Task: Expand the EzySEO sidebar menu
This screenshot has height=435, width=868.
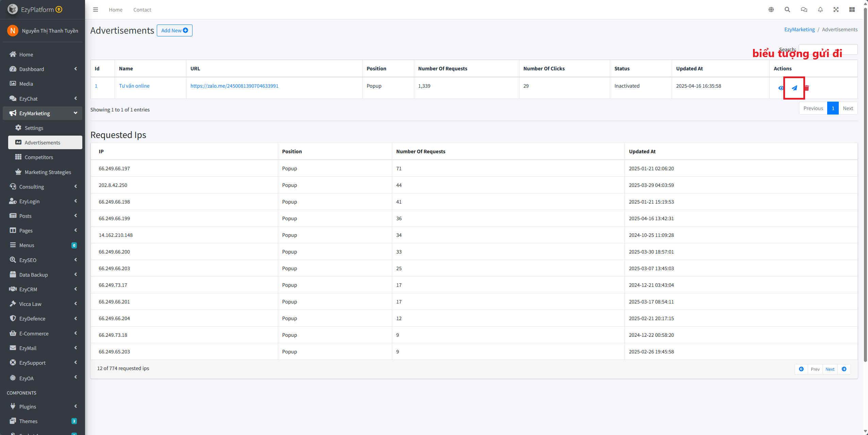Action: click(x=43, y=260)
